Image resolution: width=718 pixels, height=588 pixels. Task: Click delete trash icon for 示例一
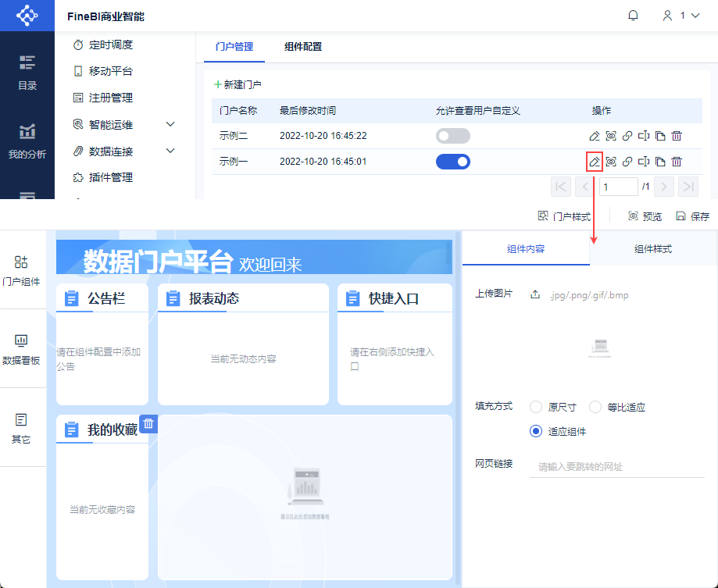click(677, 162)
